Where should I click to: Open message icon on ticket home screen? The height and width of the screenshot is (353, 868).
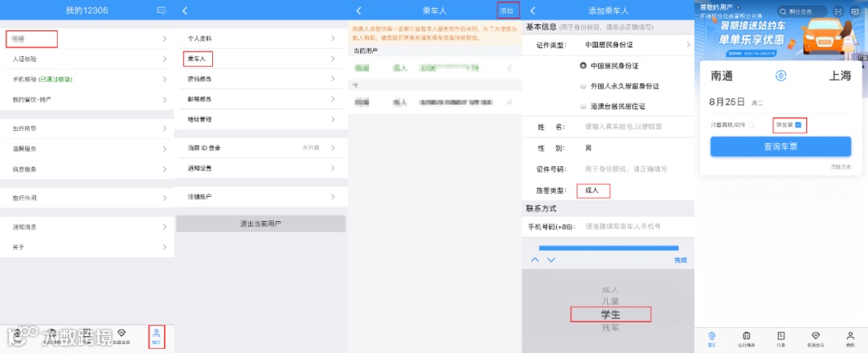click(x=854, y=11)
